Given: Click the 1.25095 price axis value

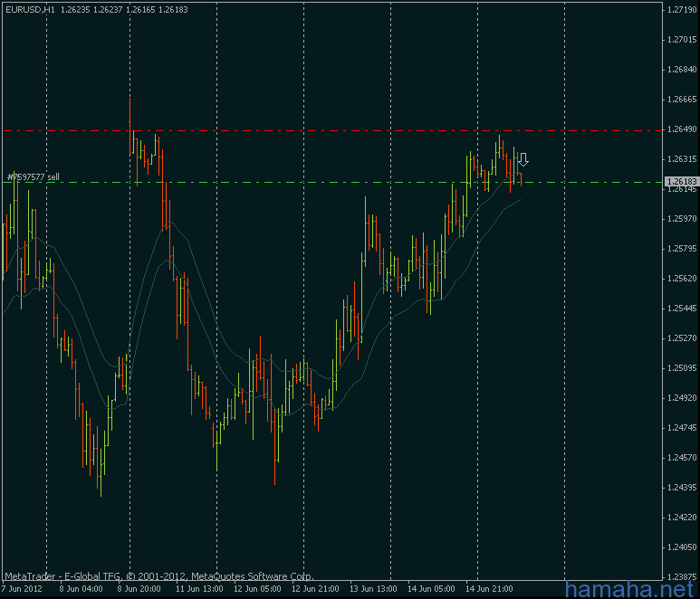Looking at the screenshot, I should click(682, 368).
